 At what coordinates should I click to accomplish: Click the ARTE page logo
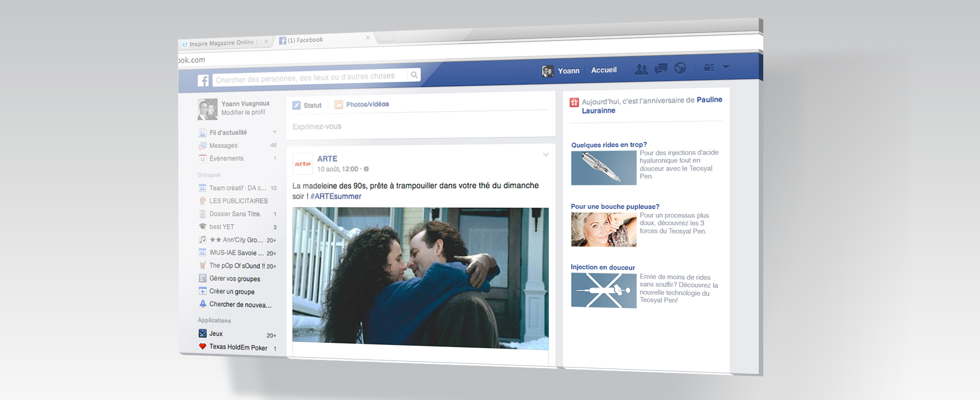[303, 164]
